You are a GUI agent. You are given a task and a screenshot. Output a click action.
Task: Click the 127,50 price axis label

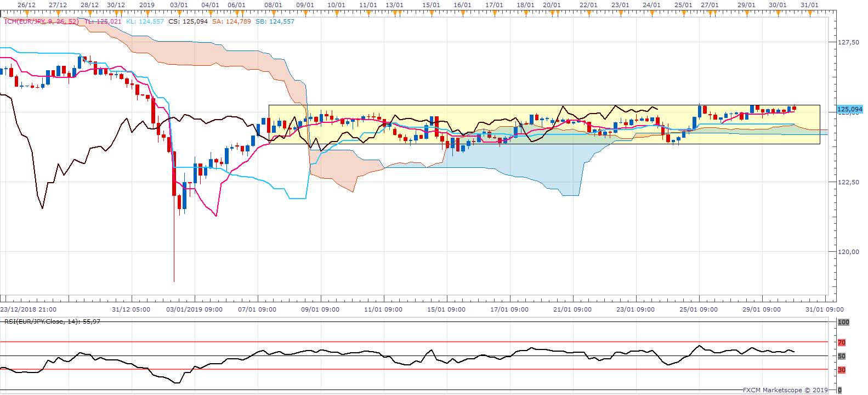pos(848,42)
